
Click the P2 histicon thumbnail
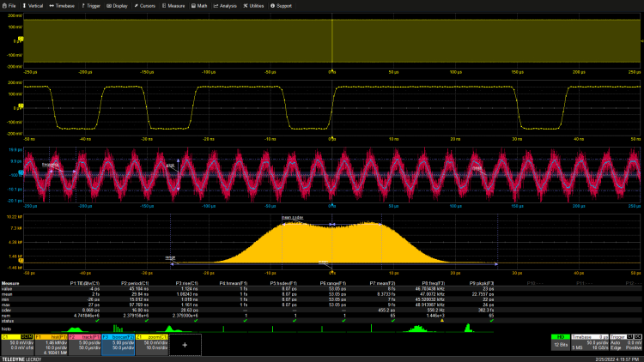click(125, 329)
